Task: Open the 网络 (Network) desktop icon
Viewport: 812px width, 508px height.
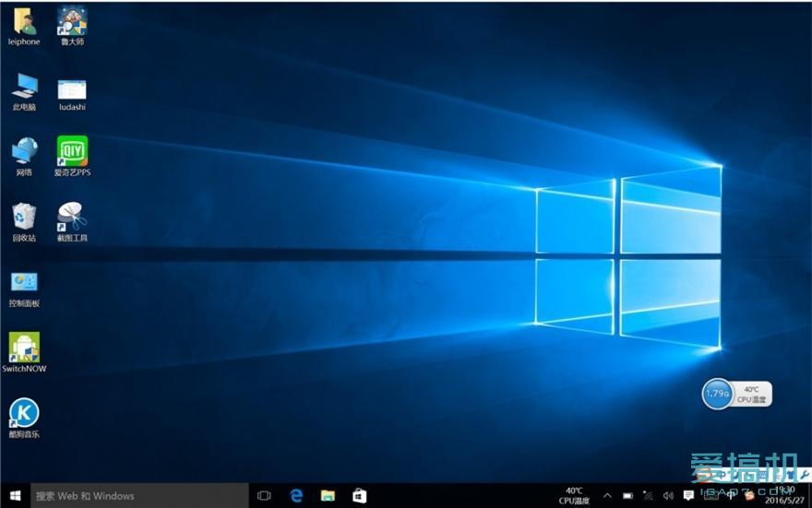Action: pos(24,157)
